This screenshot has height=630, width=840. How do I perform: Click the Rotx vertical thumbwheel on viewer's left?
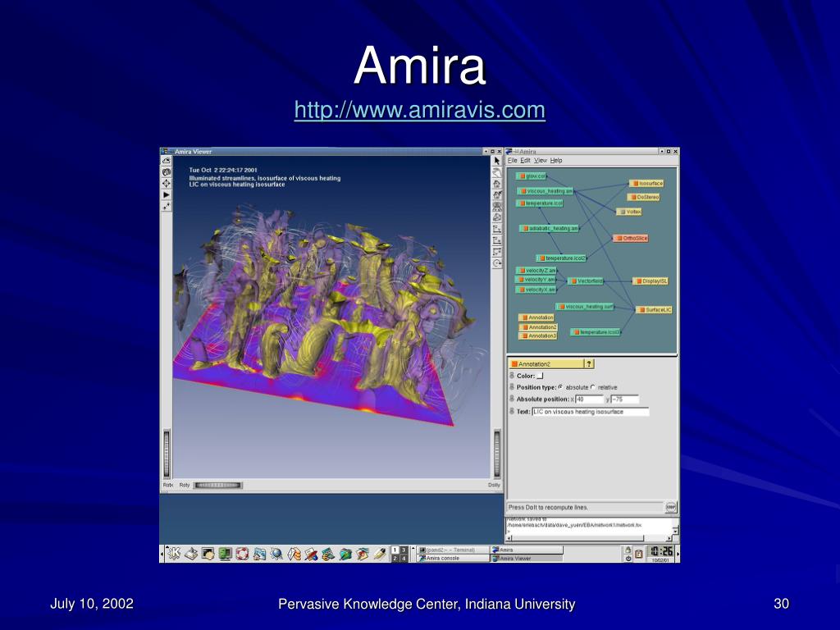click(x=166, y=453)
